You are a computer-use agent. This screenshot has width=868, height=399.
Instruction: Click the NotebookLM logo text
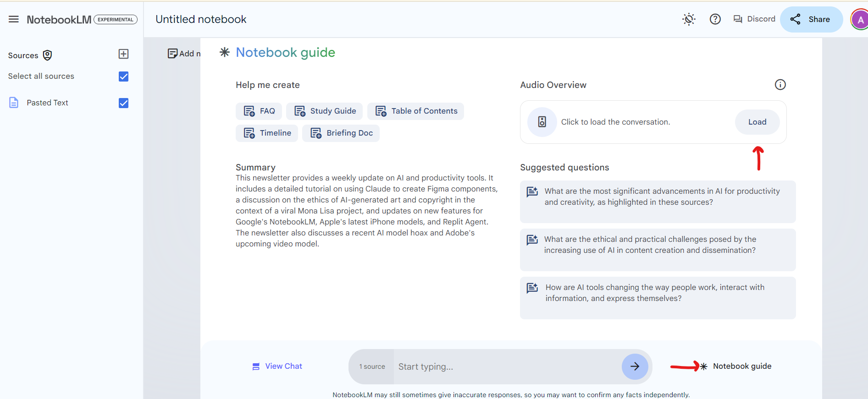click(59, 19)
